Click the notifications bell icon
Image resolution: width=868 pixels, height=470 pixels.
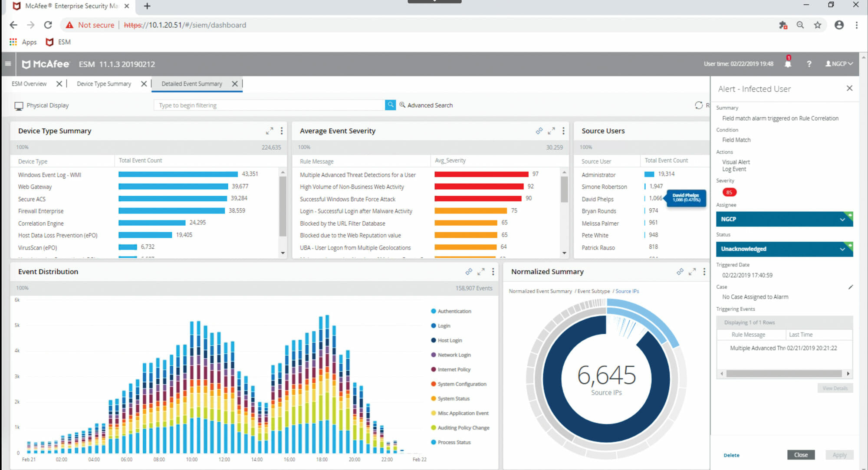pyautogui.click(x=788, y=64)
